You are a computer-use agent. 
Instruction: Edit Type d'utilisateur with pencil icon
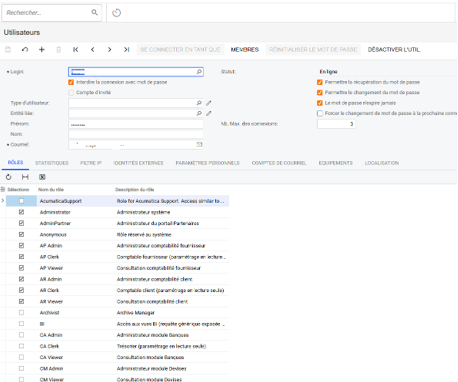(209, 103)
